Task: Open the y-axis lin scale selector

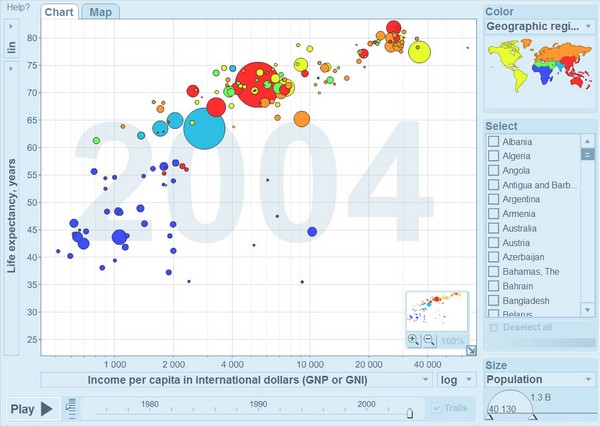Action: [x=11, y=39]
